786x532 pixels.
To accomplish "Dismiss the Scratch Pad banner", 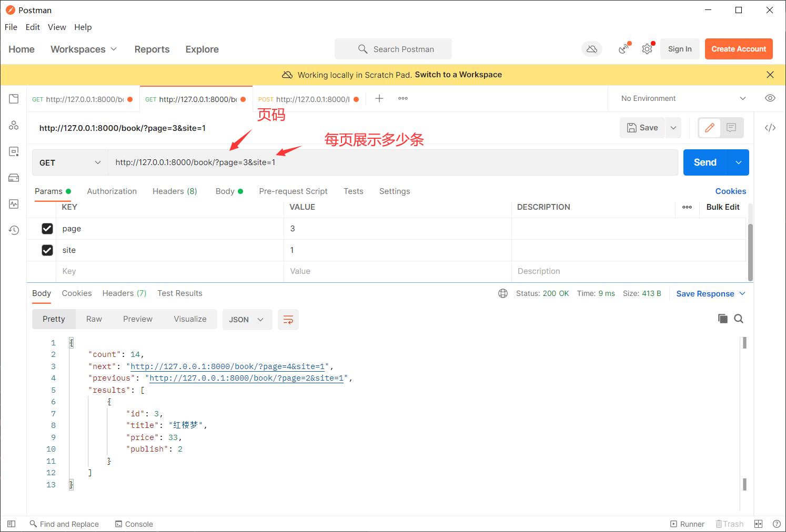I will [x=770, y=75].
